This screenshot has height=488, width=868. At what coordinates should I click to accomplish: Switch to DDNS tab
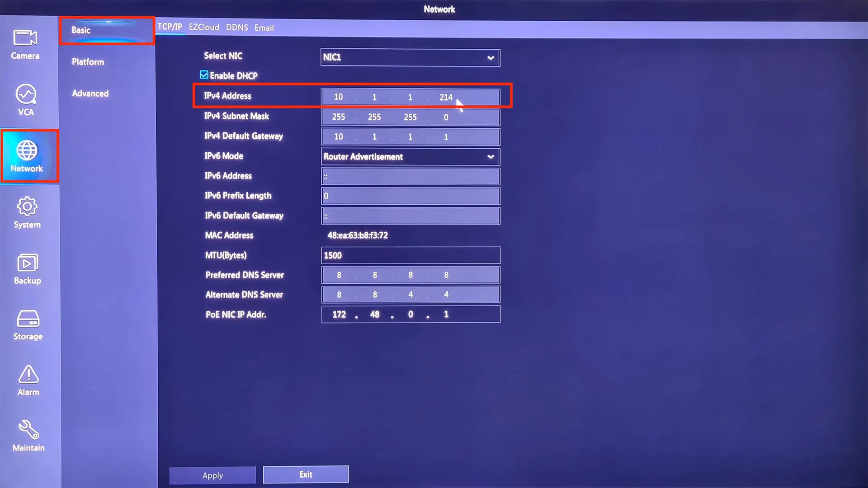(236, 27)
